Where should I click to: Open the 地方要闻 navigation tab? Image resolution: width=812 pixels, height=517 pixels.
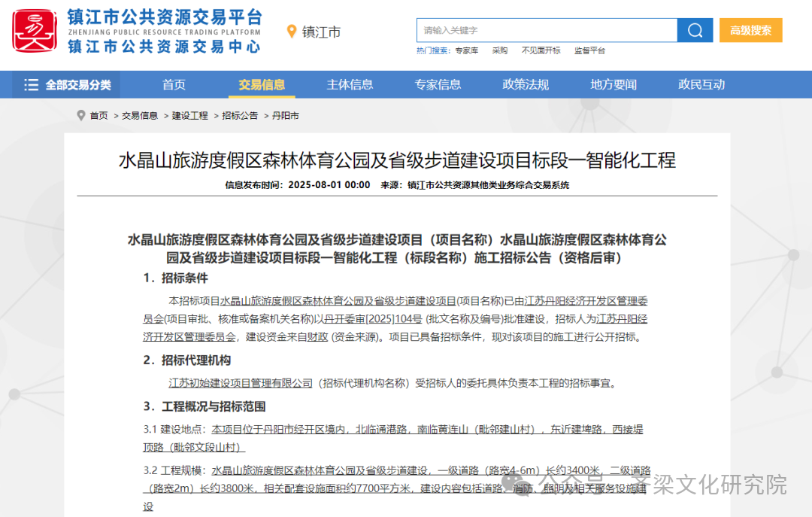point(614,84)
